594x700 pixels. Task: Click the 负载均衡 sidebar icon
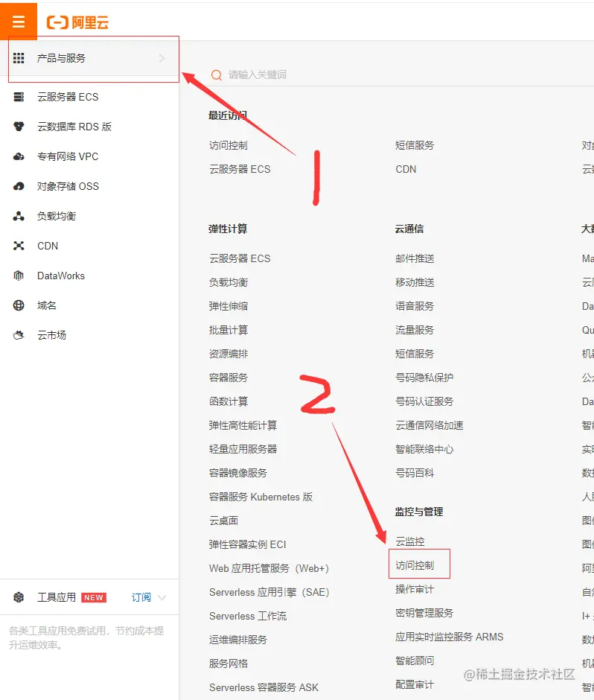[19, 216]
